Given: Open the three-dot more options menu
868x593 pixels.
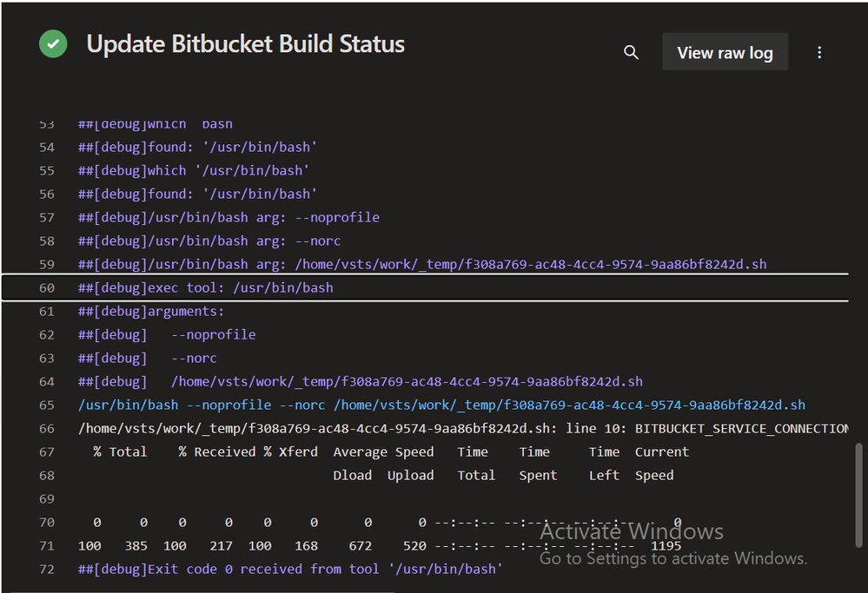Looking at the screenshot, I should pos(819,53).
